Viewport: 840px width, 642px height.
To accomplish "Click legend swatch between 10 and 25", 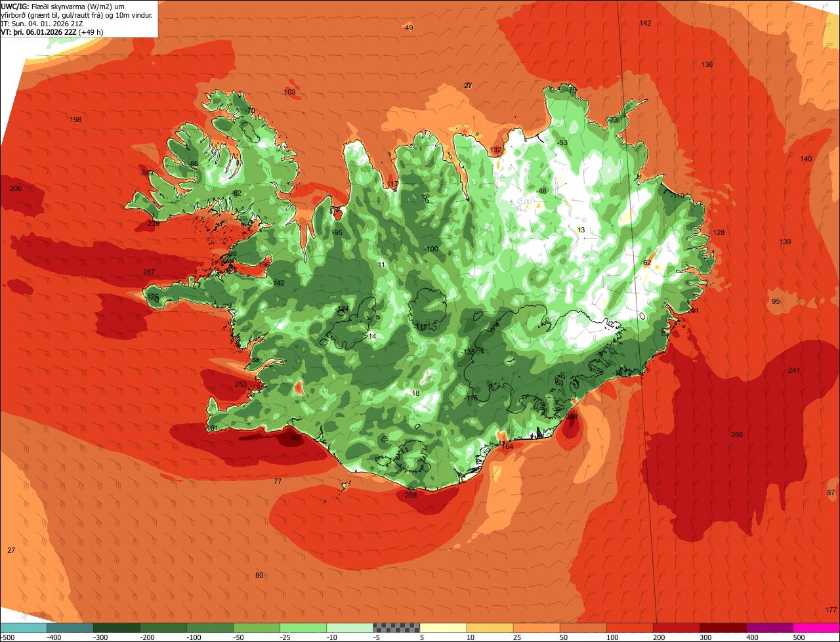I will click(x=489, y=628).
